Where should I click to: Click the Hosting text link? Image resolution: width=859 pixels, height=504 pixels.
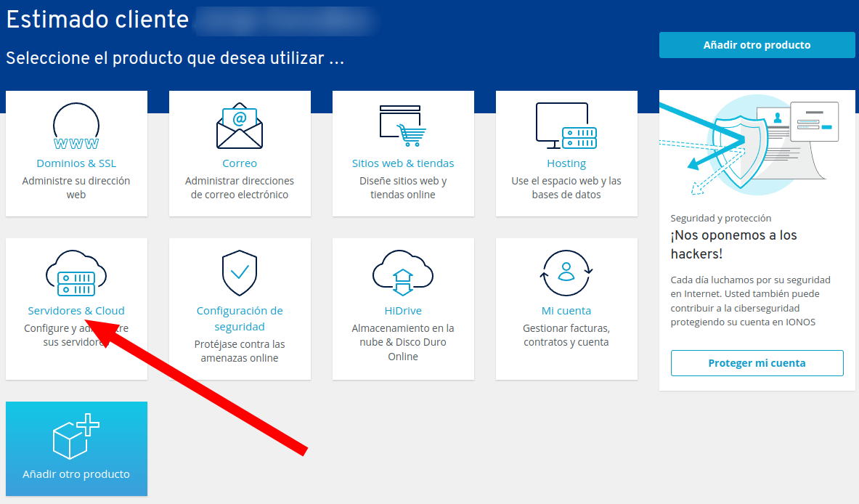pyautogui.click(x=566, y=163)
